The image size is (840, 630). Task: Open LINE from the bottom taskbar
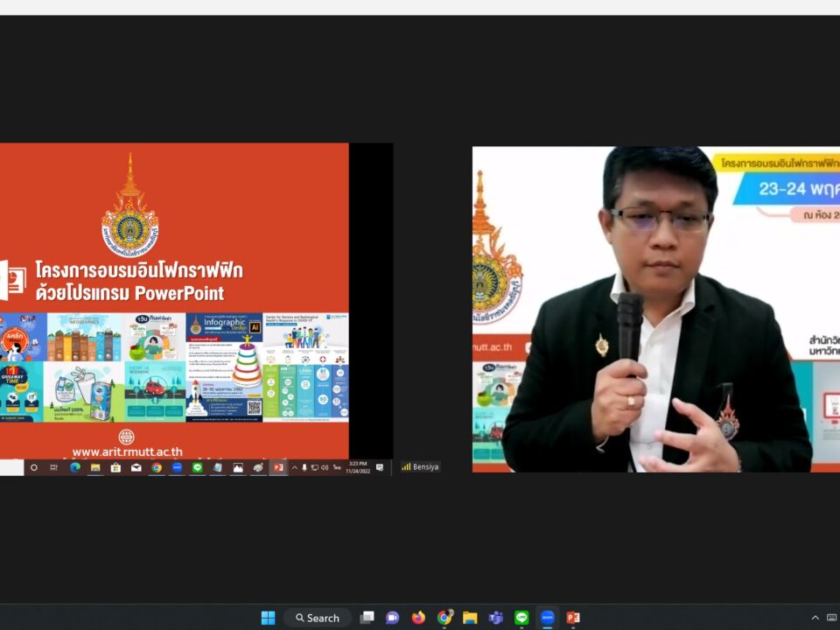tap(521, 618)
